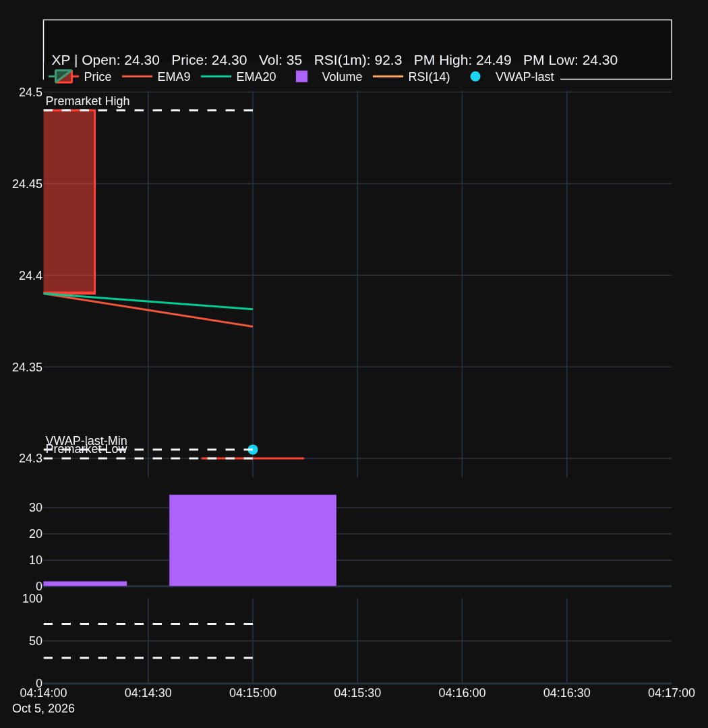Click the 50 RSI axis label
The width and height of the screenshot is (708, 728).
[x=36, y=641]
